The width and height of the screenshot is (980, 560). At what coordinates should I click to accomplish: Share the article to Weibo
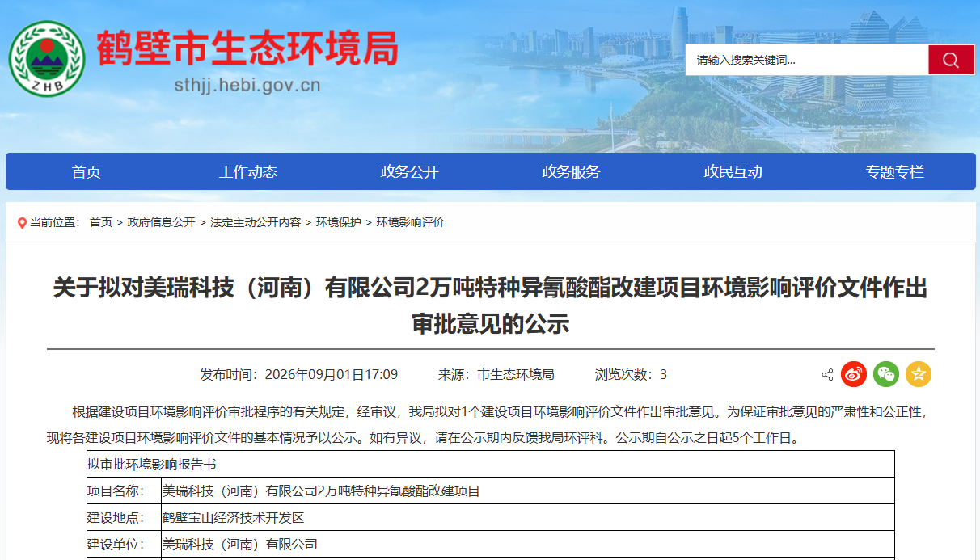point(854,374)
